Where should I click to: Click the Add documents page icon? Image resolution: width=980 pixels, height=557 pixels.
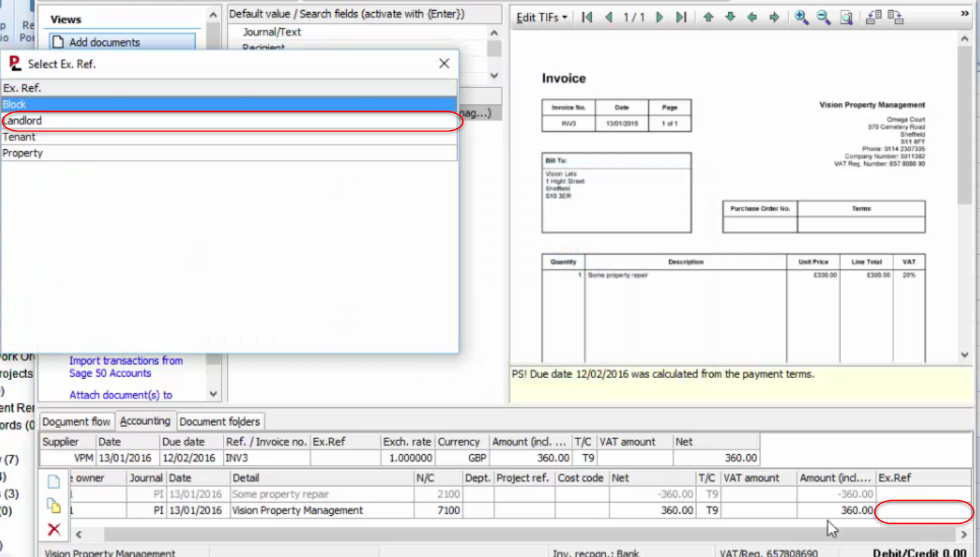point(58,42)
